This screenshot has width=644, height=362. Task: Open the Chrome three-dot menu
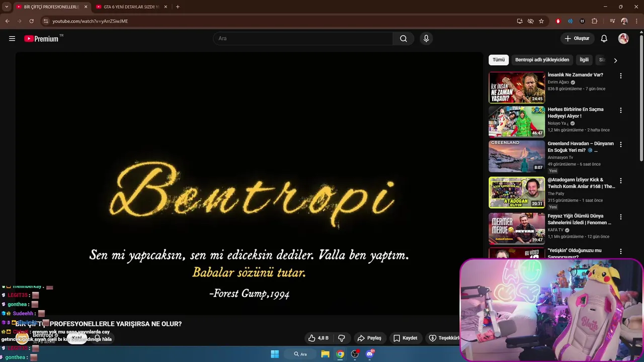tap(636, 21)
